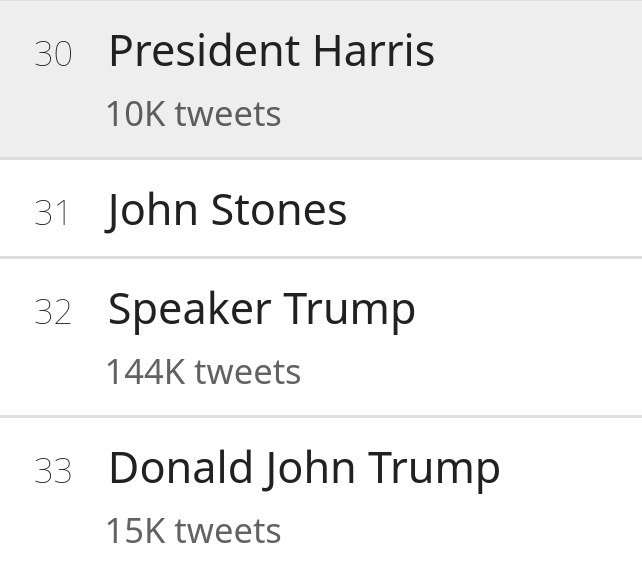Click the 15K tweets count

(x=193, y=531)
